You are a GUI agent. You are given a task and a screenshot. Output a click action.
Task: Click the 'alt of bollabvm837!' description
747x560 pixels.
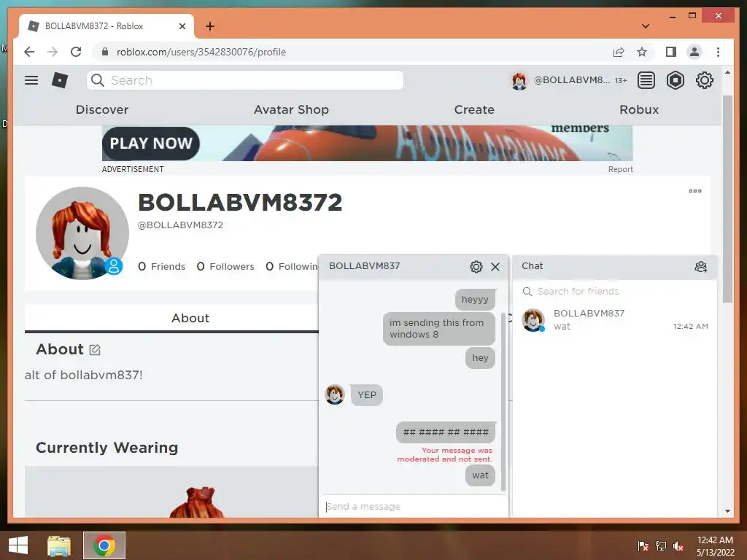[83, 376]
